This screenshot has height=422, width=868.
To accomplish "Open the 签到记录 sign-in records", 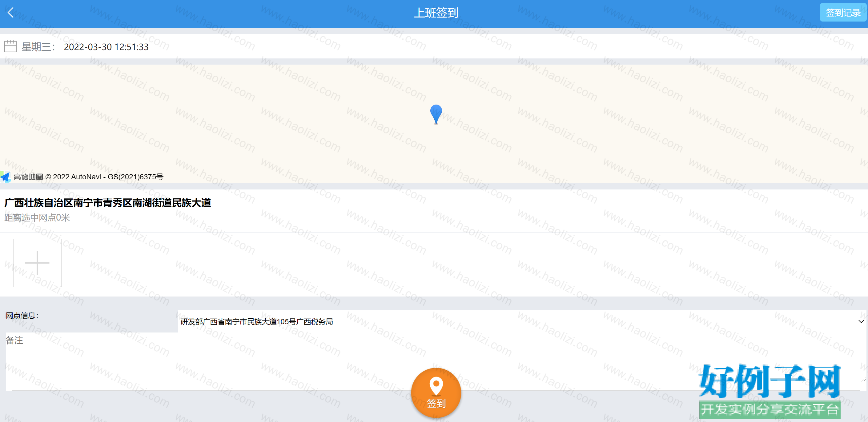I will click(843, 13).
